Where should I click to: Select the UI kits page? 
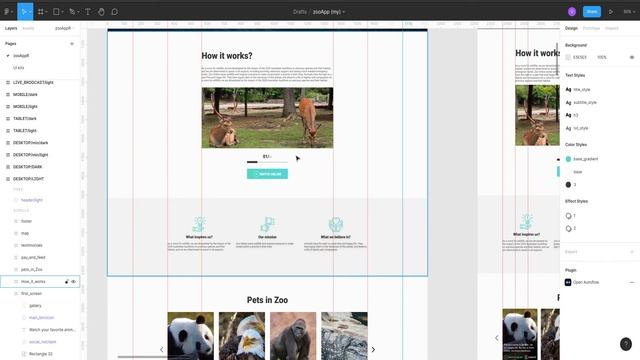[x=18, y=68]
